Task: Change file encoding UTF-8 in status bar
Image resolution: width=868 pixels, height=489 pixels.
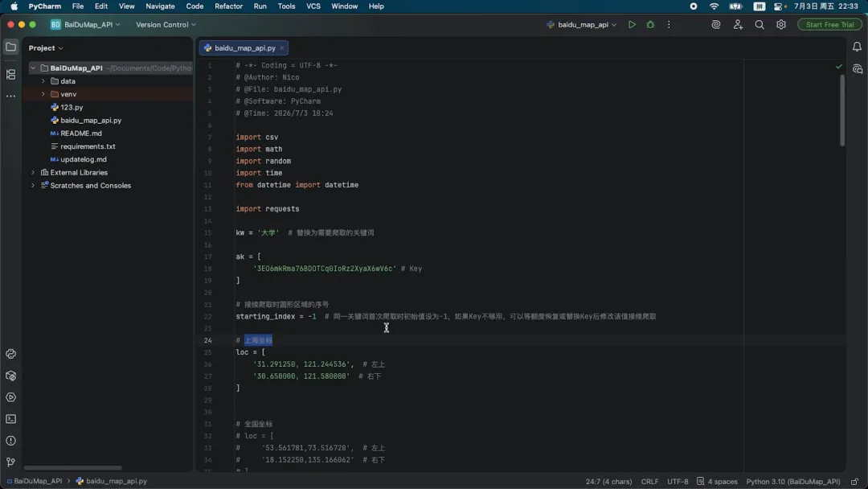Action: [678, 482]
